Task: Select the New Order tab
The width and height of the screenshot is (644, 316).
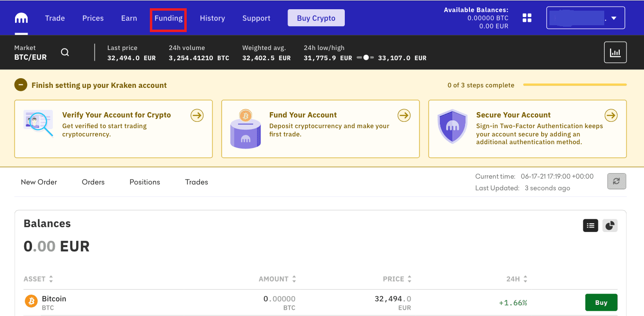Action: coord(39,182)
